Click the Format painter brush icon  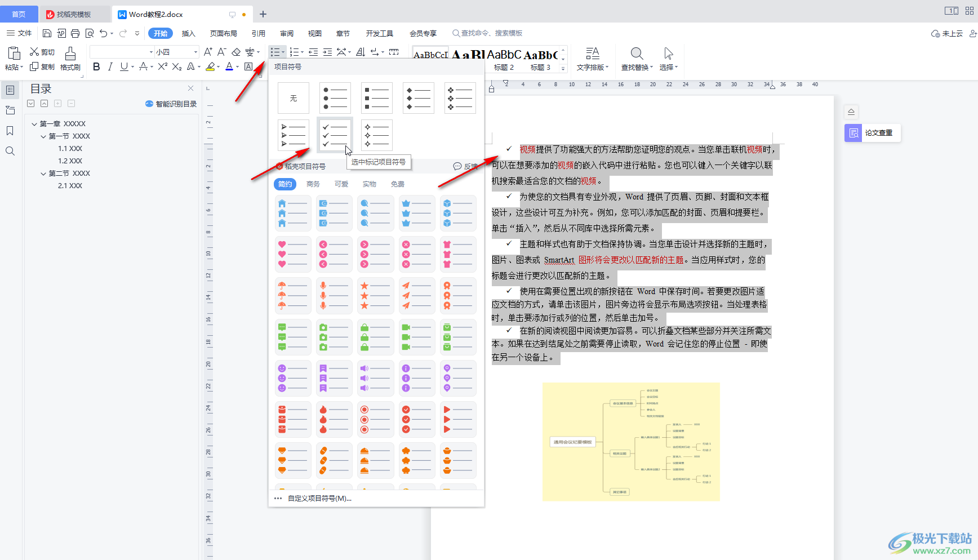[70, 54]
